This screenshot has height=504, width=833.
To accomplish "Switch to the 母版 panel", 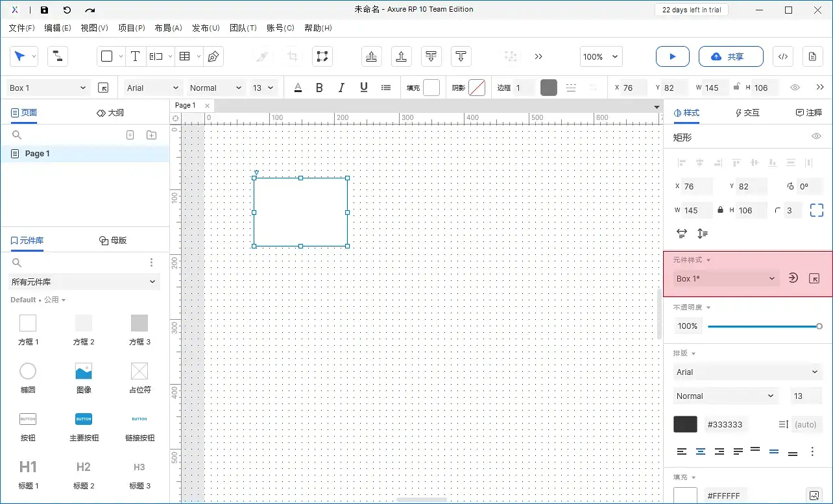I will pos(113,240).
